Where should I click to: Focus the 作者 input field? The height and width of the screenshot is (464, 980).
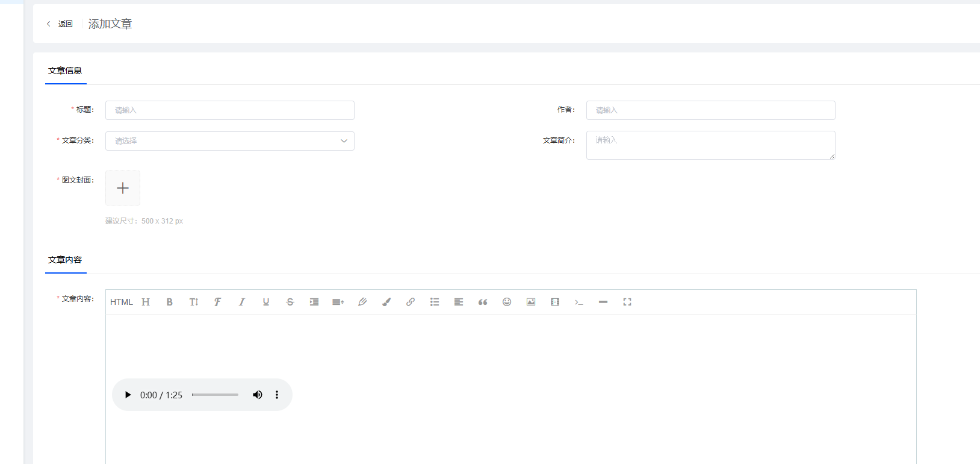pos(711,110)
